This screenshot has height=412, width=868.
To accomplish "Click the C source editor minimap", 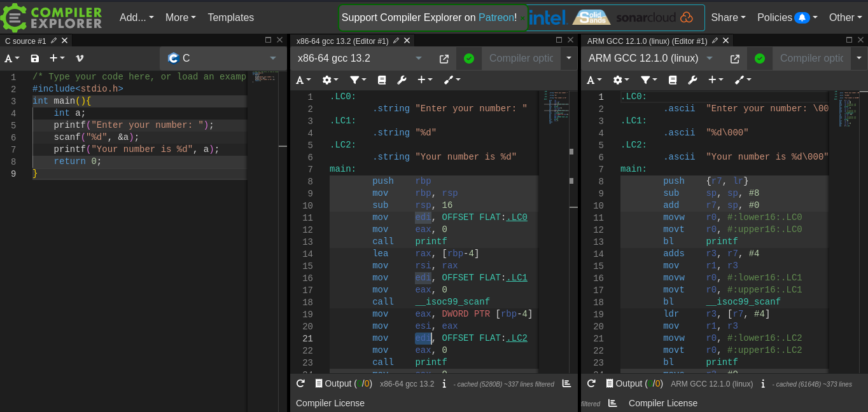I will [x=262, y=223].
